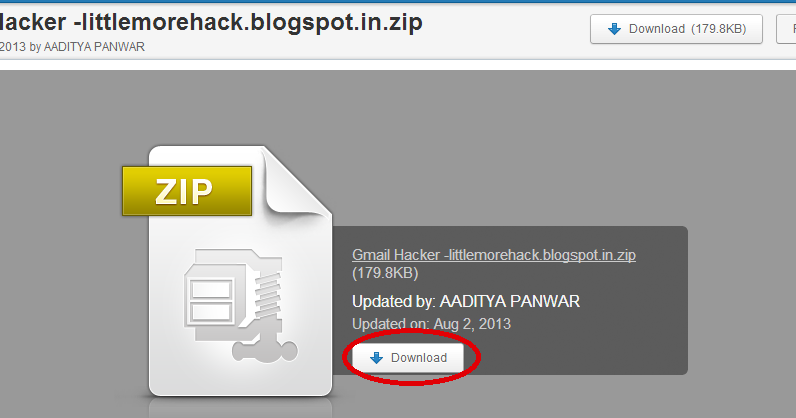Click blue arrow icon in top Download button
Screen dimensions: 796x418
point(614,29)
